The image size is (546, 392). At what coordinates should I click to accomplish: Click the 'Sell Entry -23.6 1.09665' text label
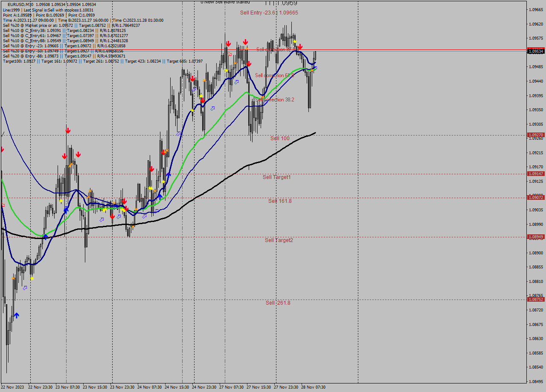point(269,13)
